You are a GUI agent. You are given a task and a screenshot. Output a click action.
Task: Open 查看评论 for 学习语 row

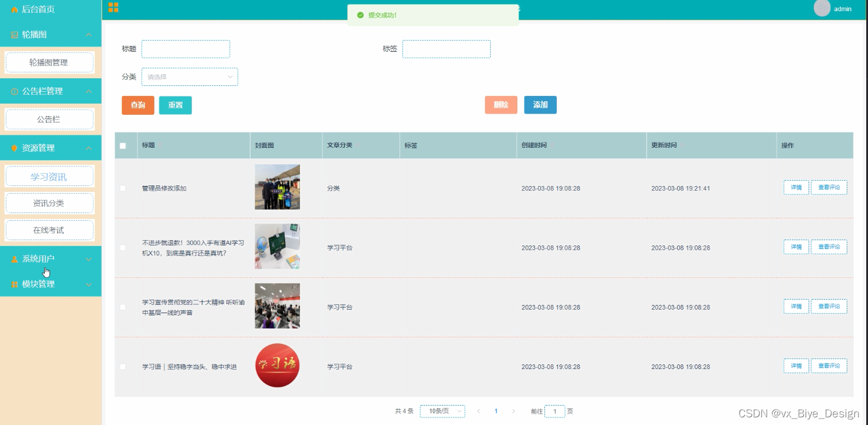coord(829,366)
